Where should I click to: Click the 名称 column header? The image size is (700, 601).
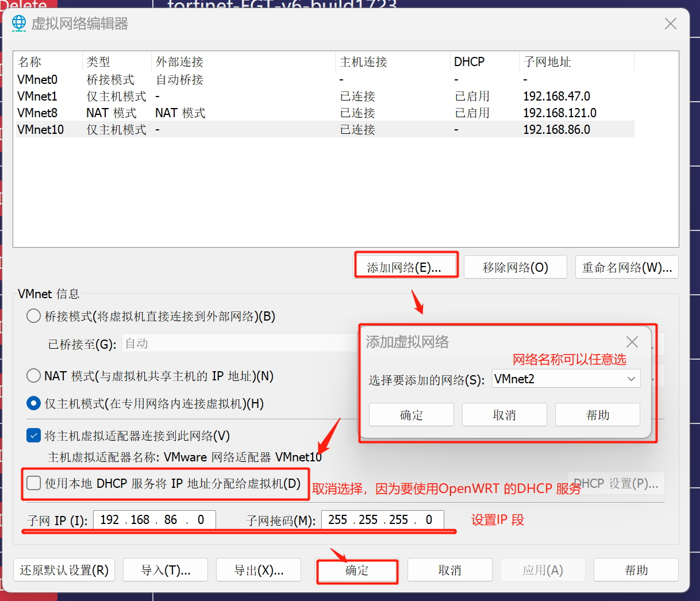[x=48, y=61]
